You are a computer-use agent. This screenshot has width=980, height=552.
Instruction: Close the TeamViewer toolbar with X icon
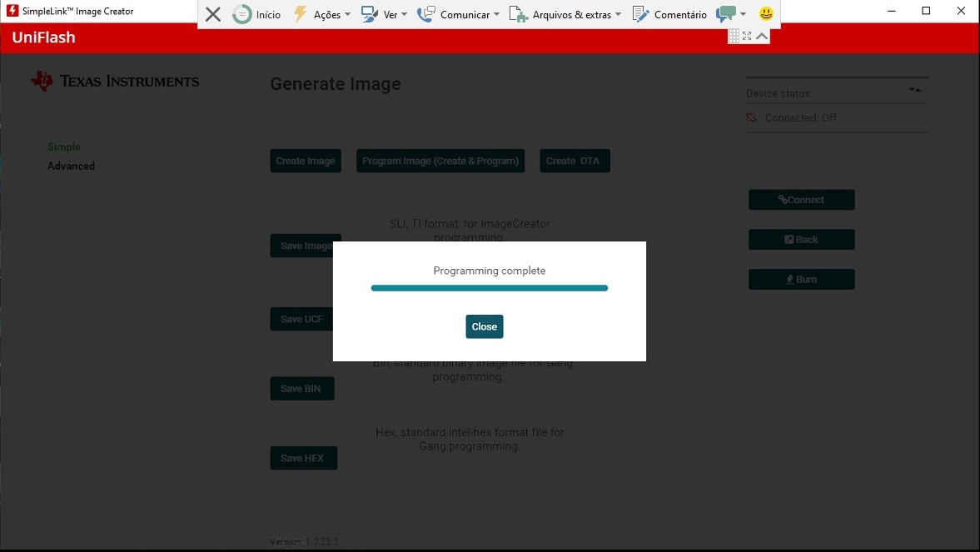(x=213, y=14)
